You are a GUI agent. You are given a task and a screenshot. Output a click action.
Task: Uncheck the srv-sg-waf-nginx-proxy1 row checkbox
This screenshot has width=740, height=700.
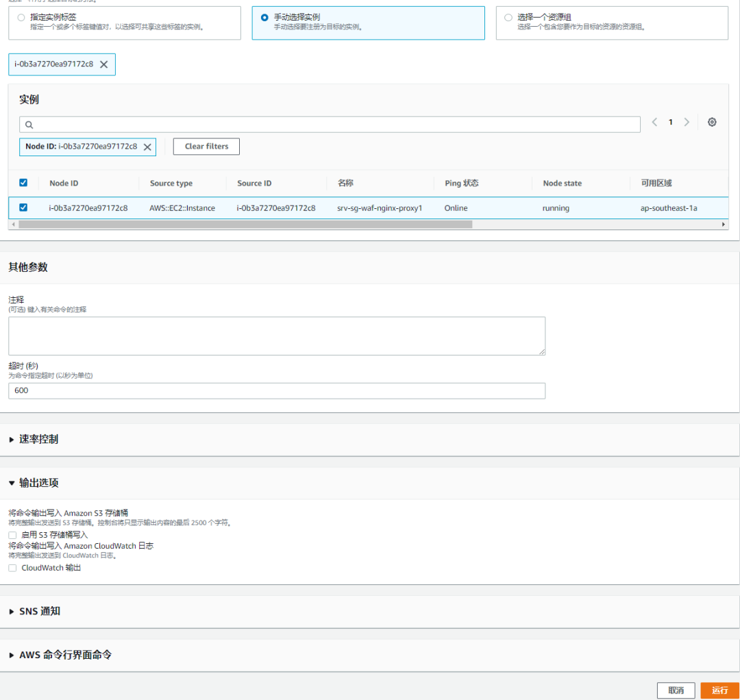[x=23, y=208]
